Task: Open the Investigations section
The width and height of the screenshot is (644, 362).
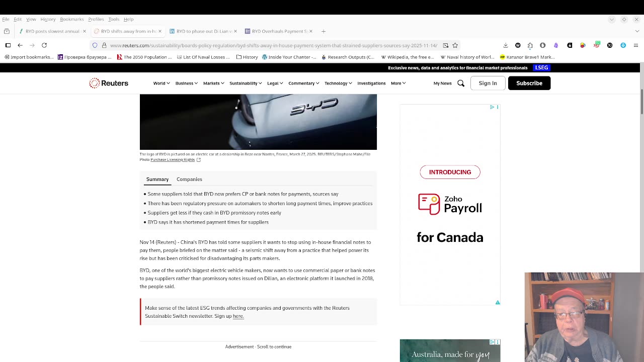Action: (x=371, y=83)
